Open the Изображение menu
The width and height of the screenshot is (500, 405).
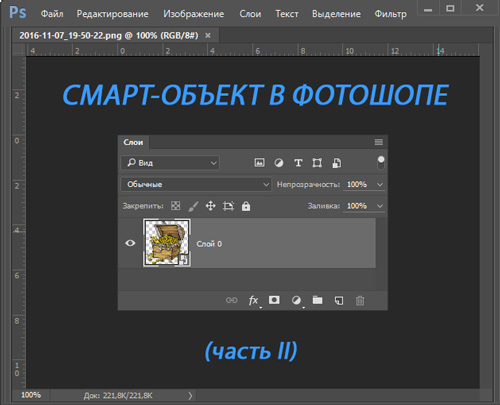tap(194, 14)
